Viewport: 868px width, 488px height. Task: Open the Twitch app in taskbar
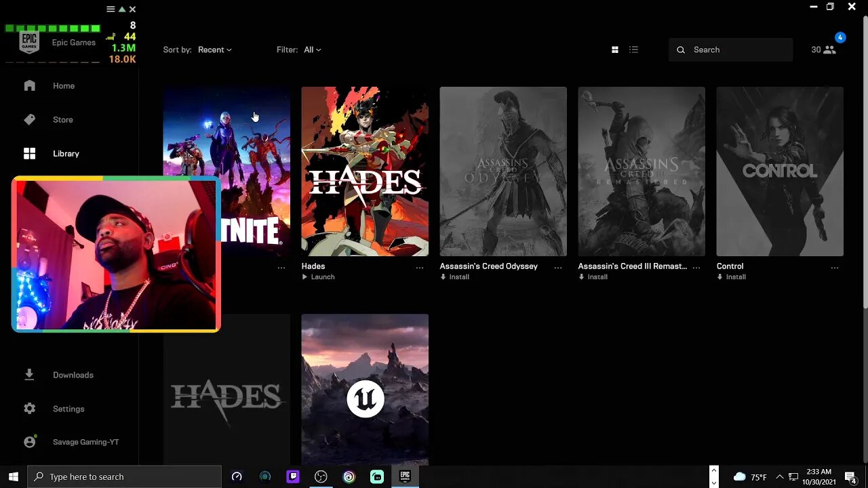click(293, 476)
